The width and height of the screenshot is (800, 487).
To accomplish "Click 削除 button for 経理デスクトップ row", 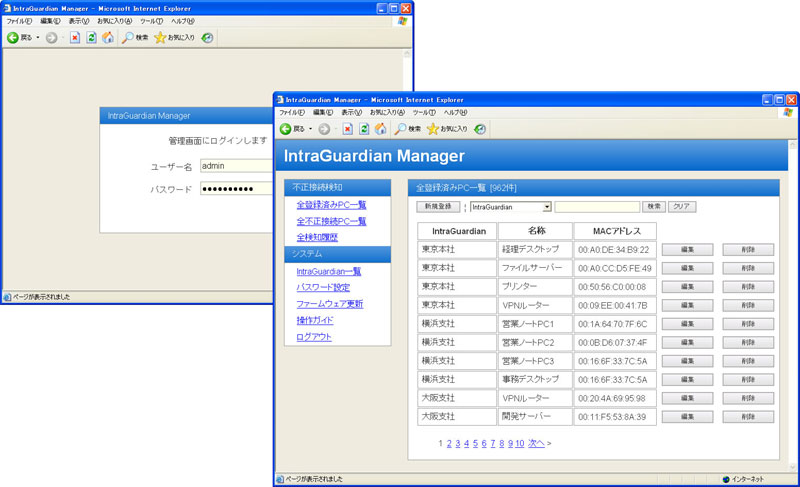I will (x=748, y=249).
